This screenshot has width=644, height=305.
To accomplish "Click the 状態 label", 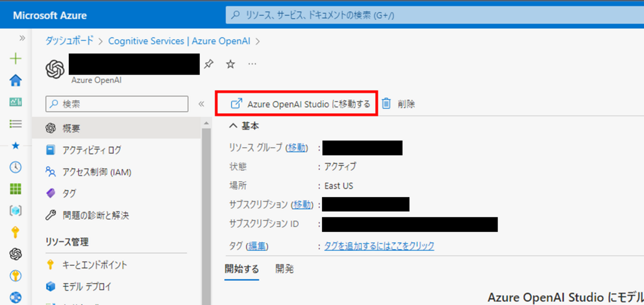I will (238, 166).
